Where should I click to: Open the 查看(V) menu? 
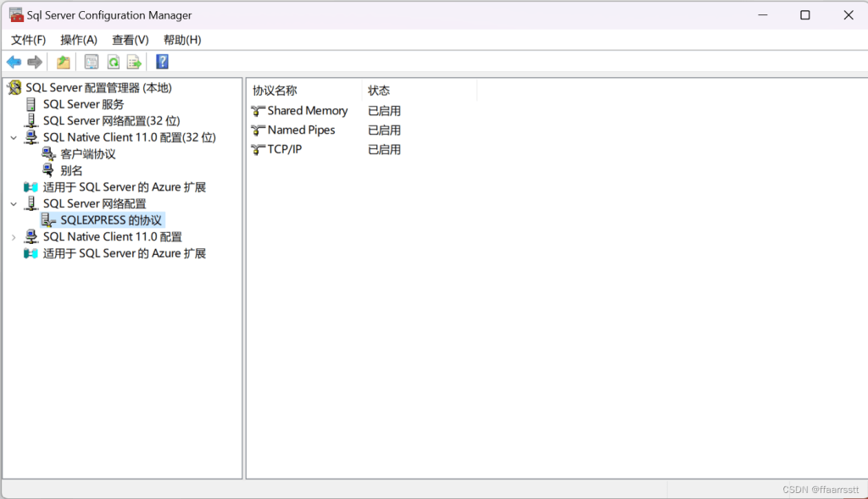130,39
